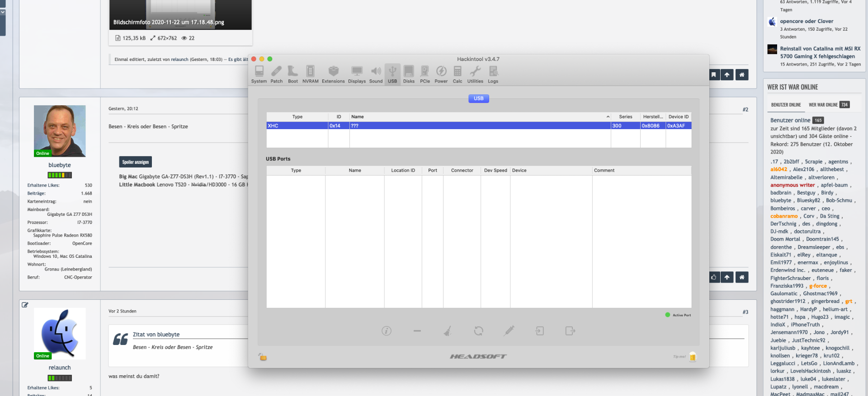Export USB ports using the export icon
This screenshot has height=396, width=868.
[570, 331]
